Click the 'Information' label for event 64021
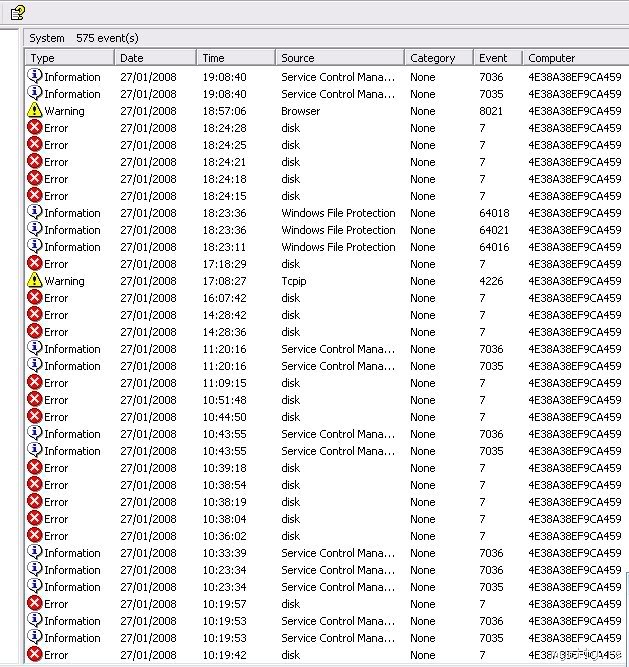 [72, 230]
